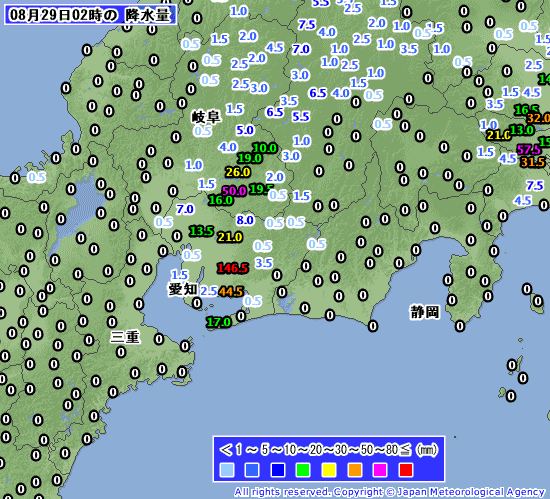Viewport: 550px width, 499px height.
Task: Click the red legend color swatch
Action: 406,470
